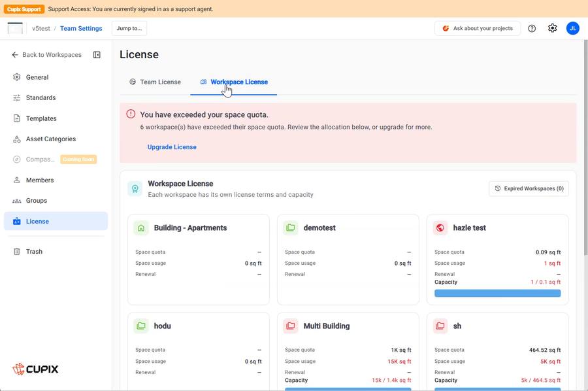Click the Templates document icon
The height and width of the screenshot is (391, 588).
pyautogui.click(x=17, y=118)
